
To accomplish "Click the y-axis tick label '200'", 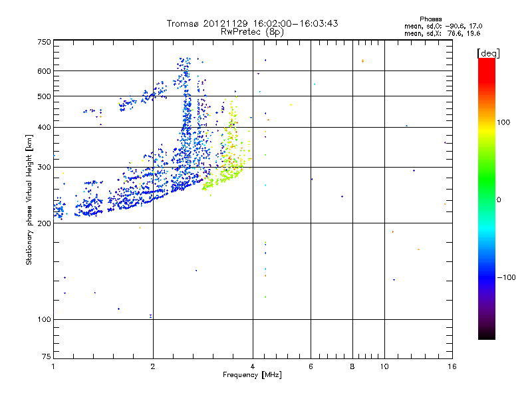I will coord(45,223).
